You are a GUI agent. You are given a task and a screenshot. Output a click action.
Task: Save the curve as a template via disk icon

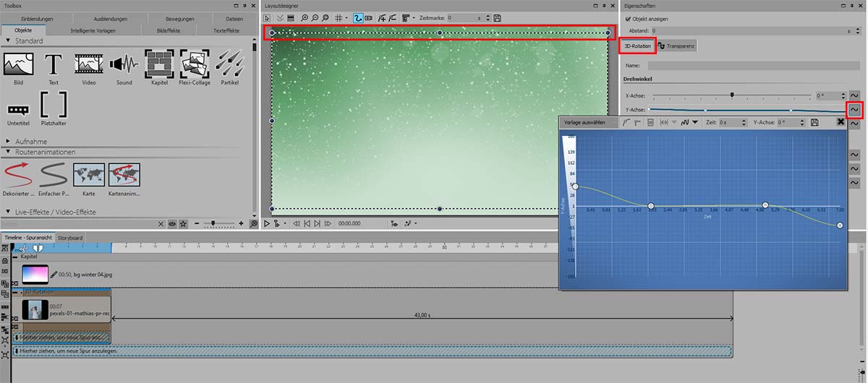pos(815,123)
